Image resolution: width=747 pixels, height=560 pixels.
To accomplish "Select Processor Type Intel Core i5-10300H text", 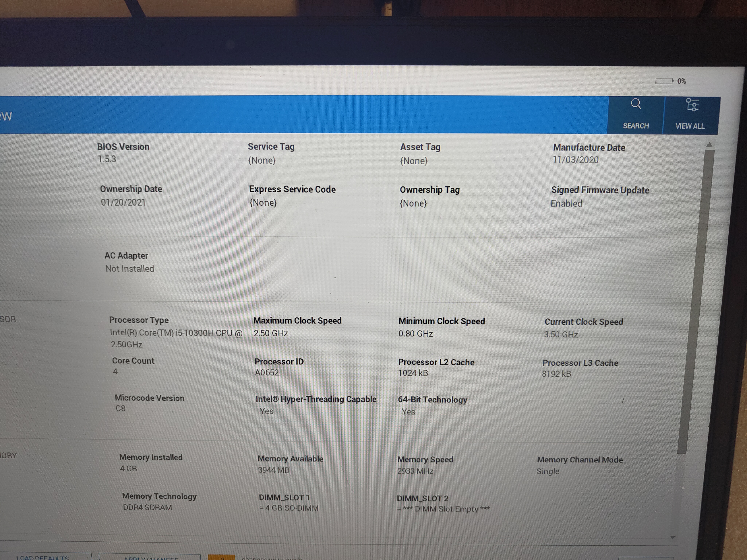I will (176, 338).
